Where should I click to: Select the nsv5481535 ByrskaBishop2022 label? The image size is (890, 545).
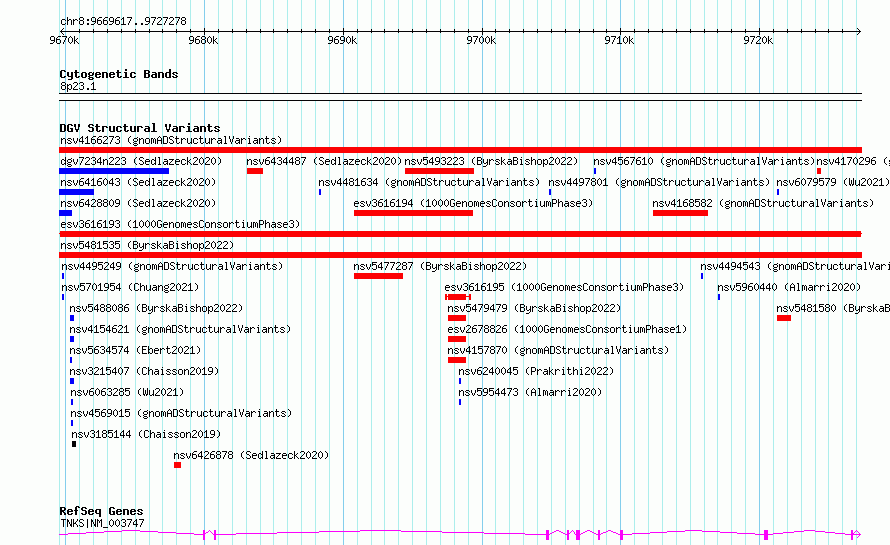(147, 245)
